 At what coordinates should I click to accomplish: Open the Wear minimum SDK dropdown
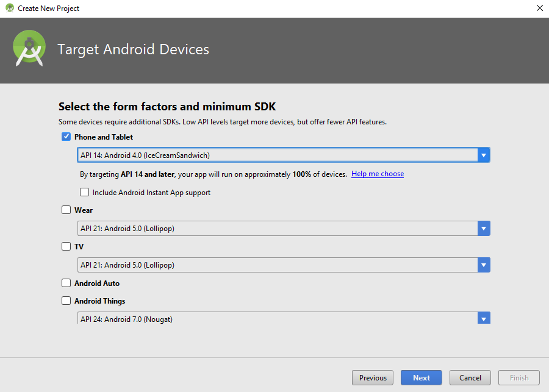(484, 229)
